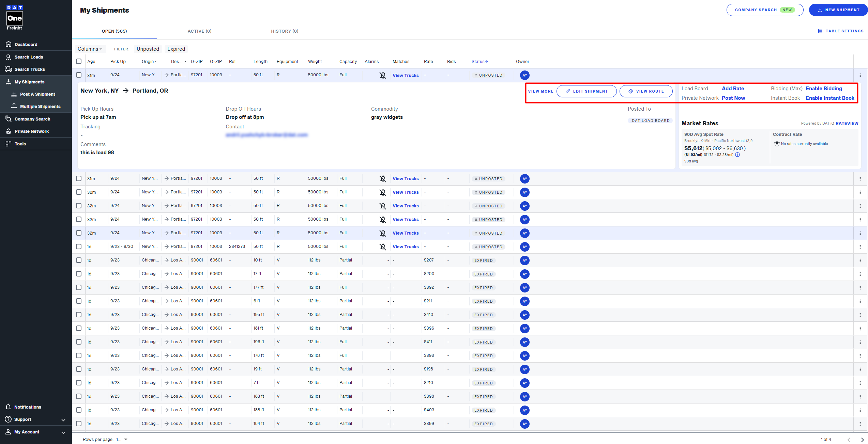The width and height of the screenshot is (868, 444).
Task: Click the Dashboard home icon in sidebar
Action: click(9, 44)
